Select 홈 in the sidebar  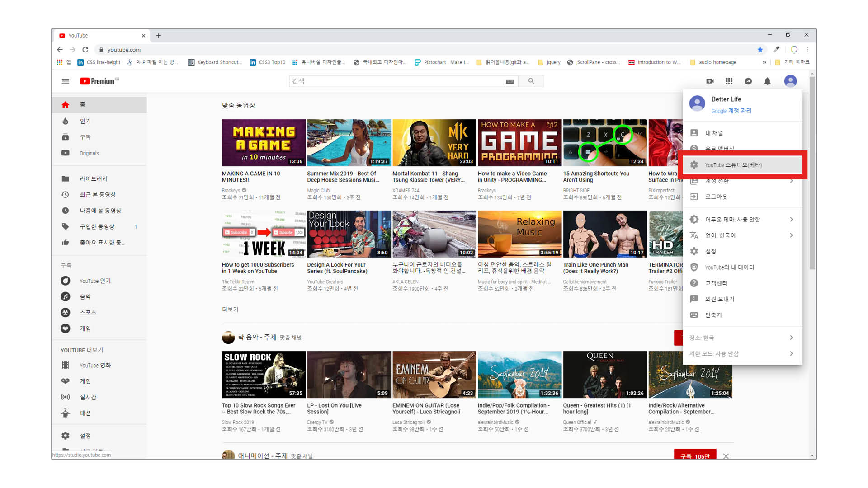(99, 105)
